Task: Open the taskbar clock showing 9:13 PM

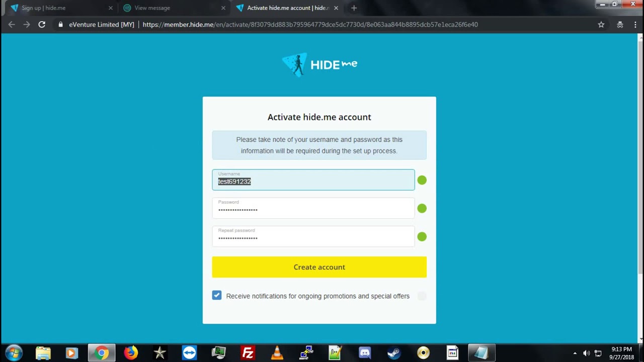Action: [622, 353]
